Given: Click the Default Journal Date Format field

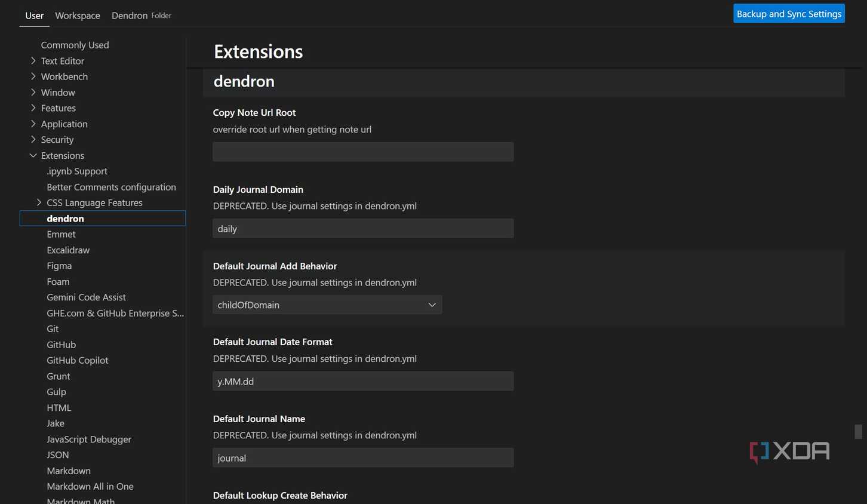Looking at the screenshot, I should (363, 381).
